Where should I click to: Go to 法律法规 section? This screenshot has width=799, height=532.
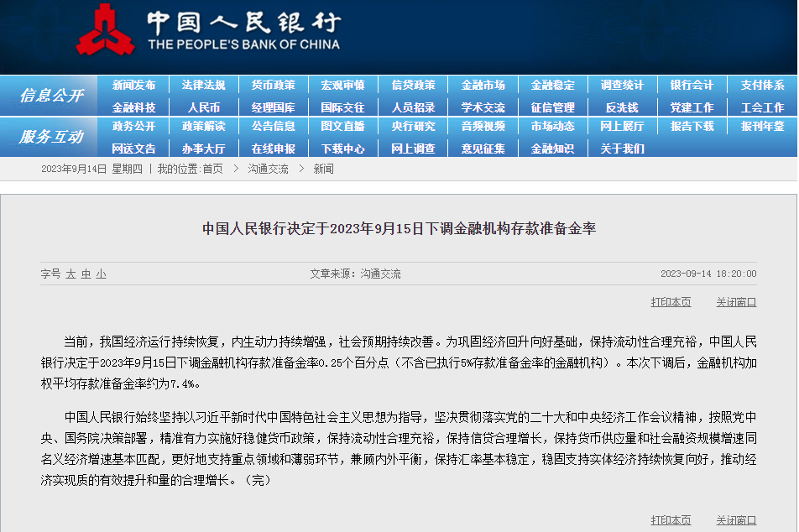(x=203, y=85)
